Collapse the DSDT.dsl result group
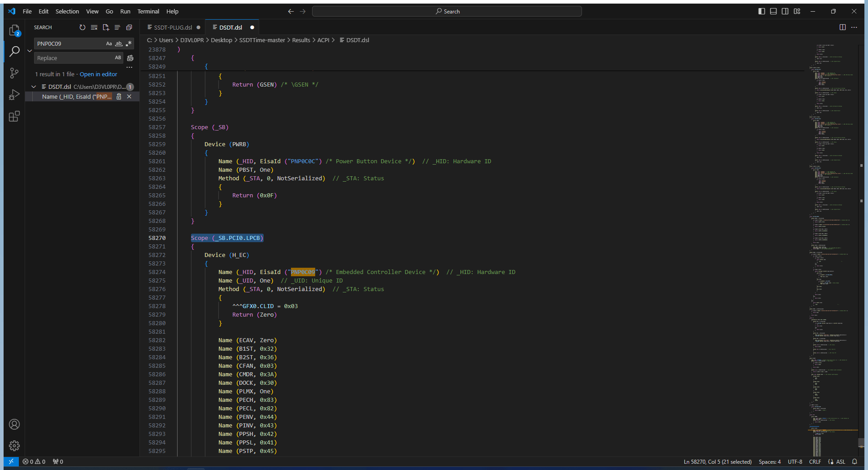Image resolution: width=868 pixels, height=470 pixels. (x=34, y=87)
